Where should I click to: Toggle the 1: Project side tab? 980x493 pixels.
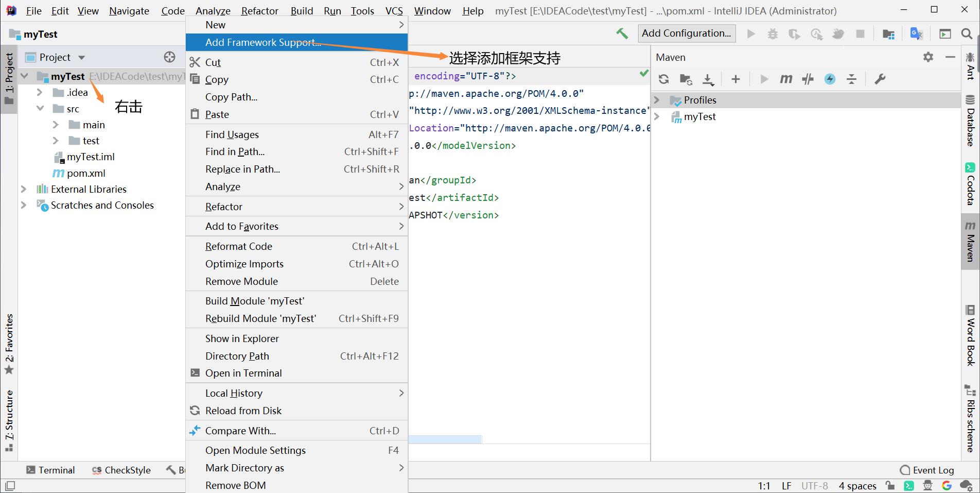pyautogui.click(x=9, y=79)
